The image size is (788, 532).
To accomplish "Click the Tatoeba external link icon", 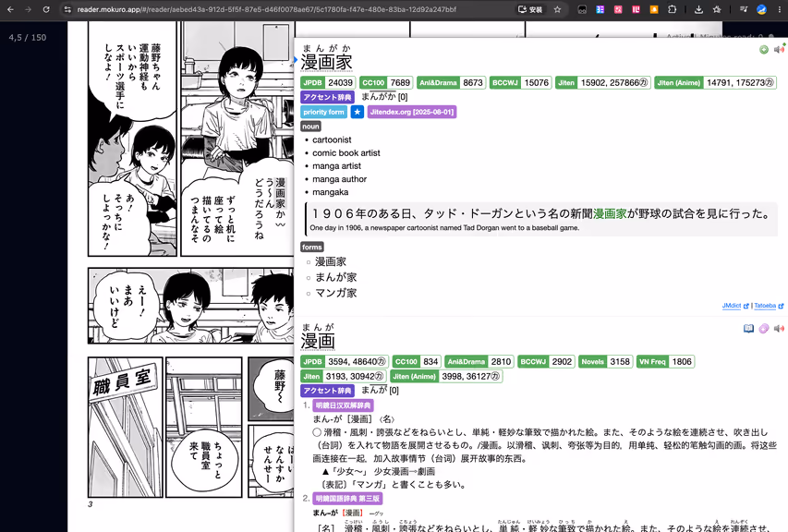I will (781, 306).
